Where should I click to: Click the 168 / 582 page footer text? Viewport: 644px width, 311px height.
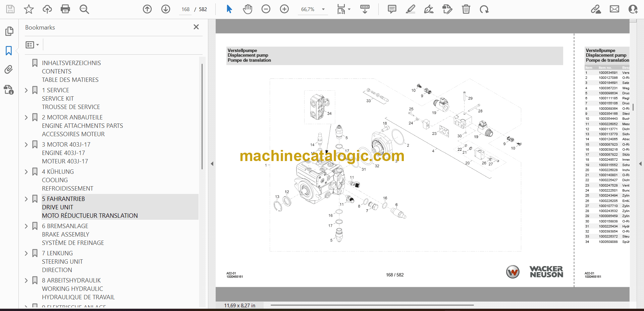(395, 275)
